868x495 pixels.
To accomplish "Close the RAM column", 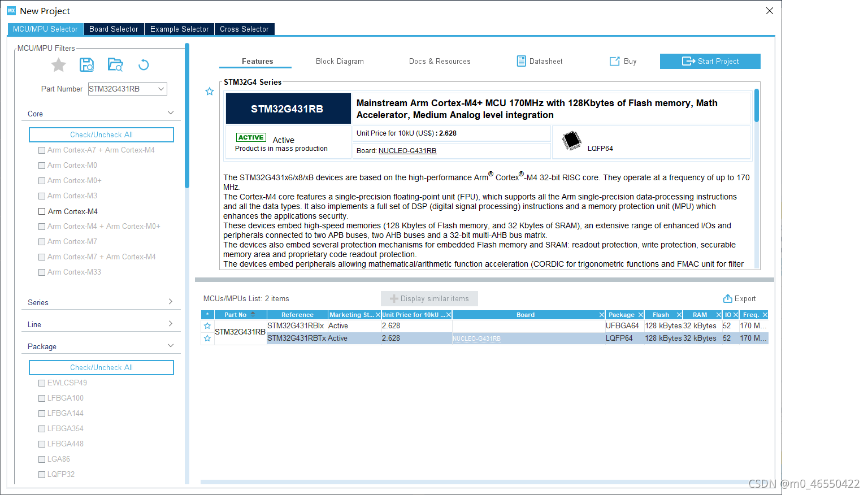I will pyautogui.click(x=719, y=315).
